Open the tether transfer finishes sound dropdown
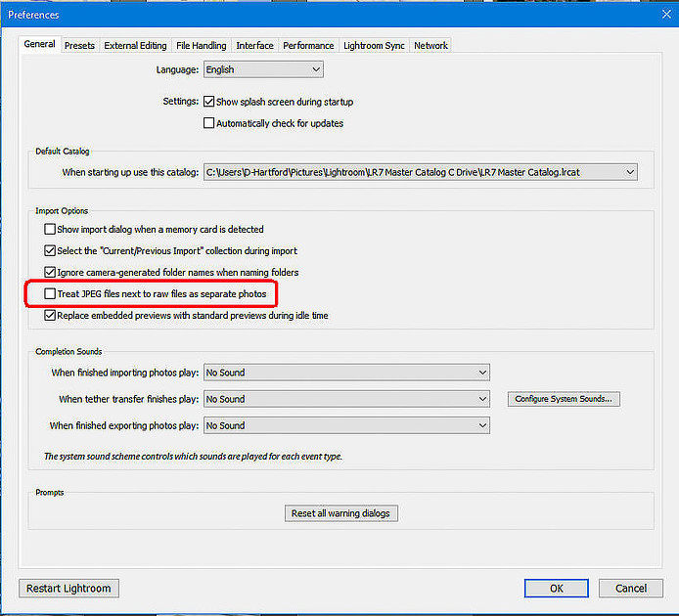This screenshot has height=616, width=679. tap(346, 399)
